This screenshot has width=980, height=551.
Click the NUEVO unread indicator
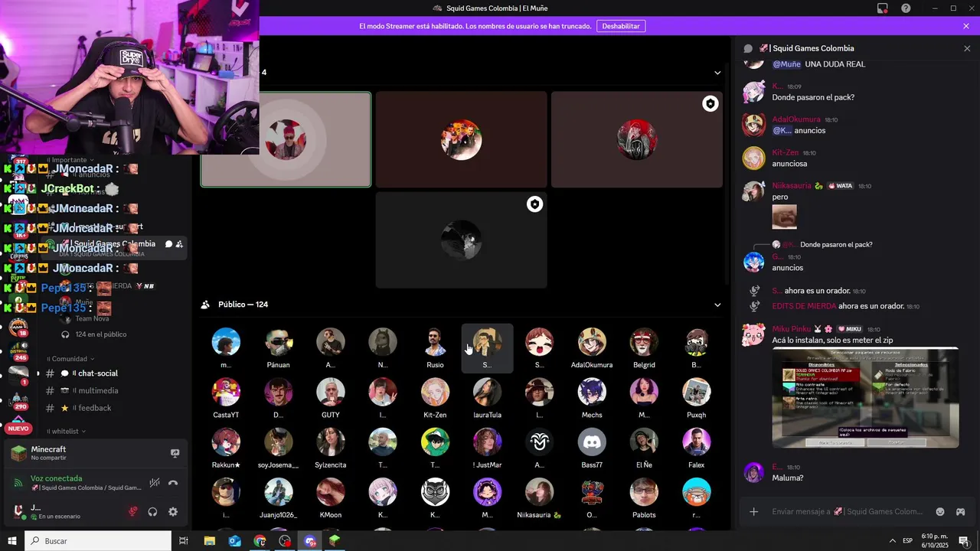coord(18,429)
